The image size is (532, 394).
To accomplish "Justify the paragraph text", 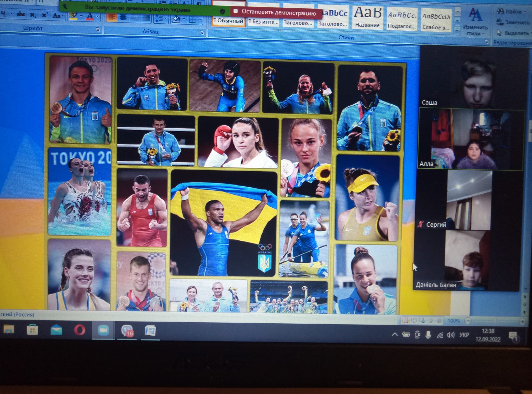I will (147, 18).
